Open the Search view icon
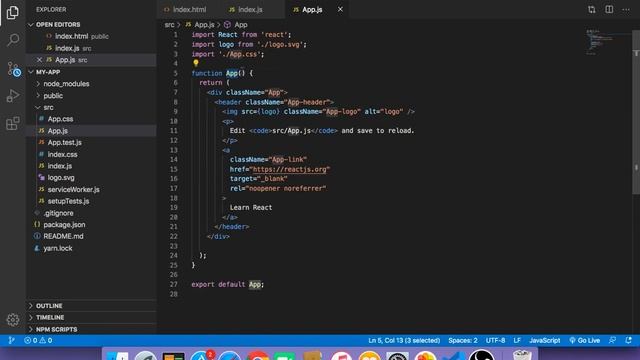The width and height of the screenshot is (640, 360). 13,40
